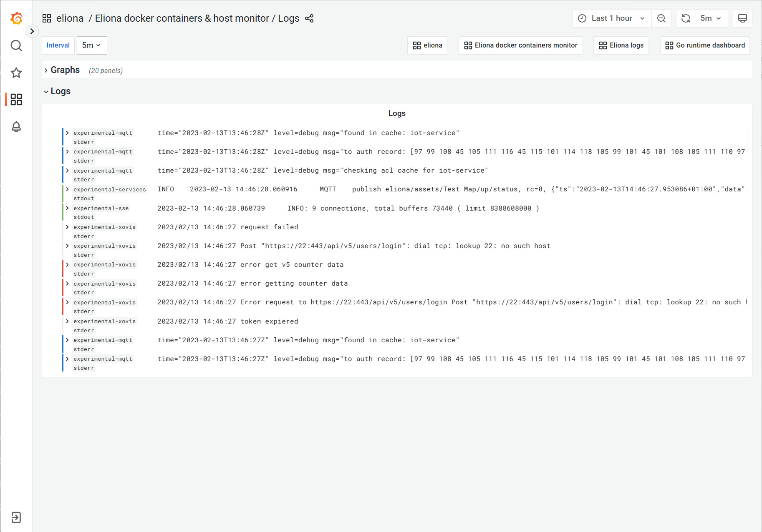Open the Alerting bell icon
Image resolution: width=762 pixels, height=532 pixels.
coord(16,127)
